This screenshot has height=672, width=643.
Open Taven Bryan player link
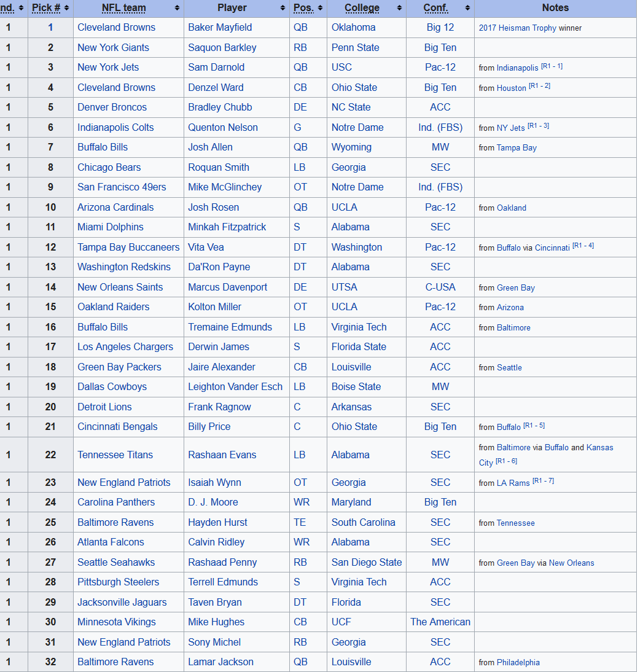pos(215,602)
